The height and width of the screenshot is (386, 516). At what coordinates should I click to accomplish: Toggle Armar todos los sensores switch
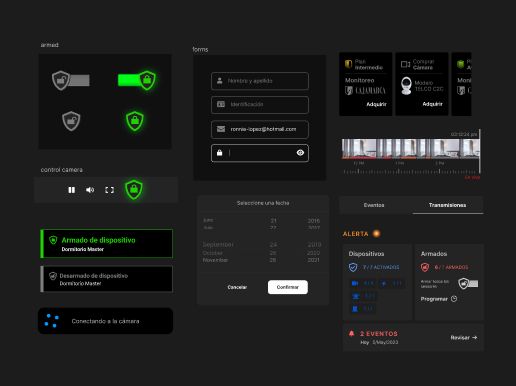[x=468, y=284]
